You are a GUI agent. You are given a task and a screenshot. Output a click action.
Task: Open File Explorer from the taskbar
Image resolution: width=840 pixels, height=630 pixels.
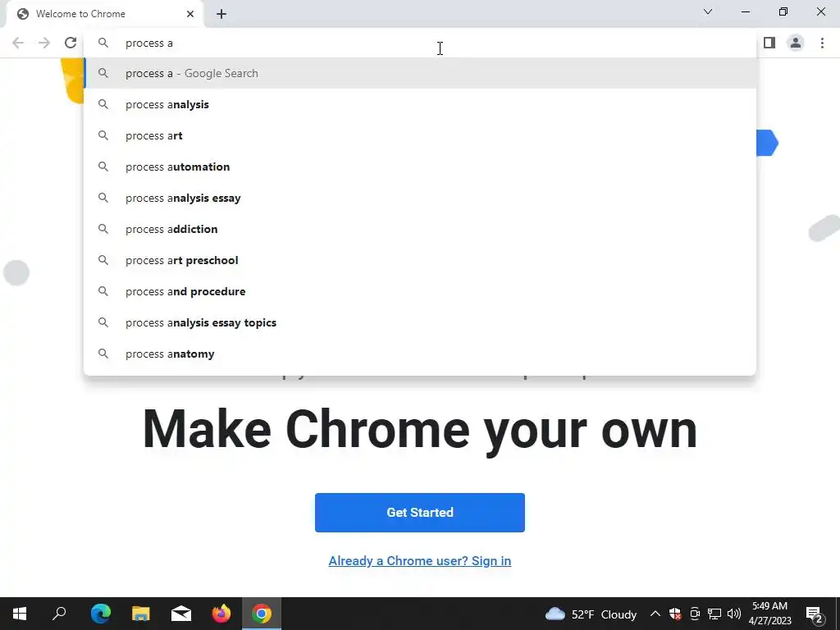141,614
